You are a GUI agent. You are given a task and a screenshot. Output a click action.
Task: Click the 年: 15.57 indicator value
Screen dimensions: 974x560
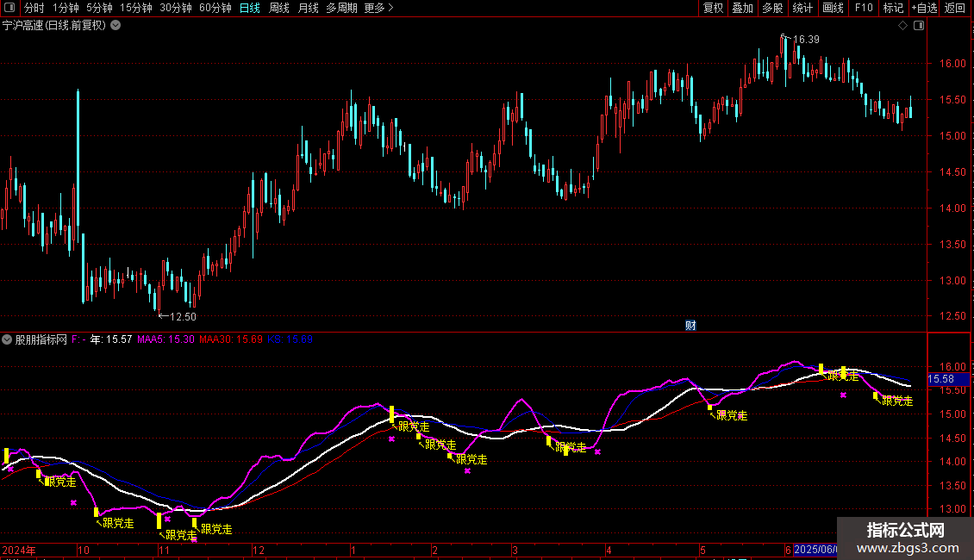click(111, 339)
